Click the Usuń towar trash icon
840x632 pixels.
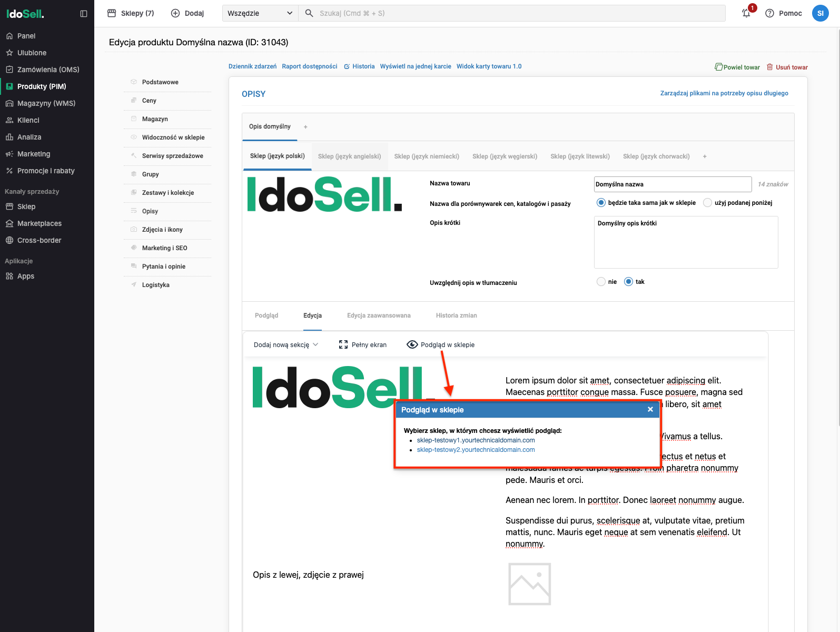pyautogui.click(x=769, y=67)
